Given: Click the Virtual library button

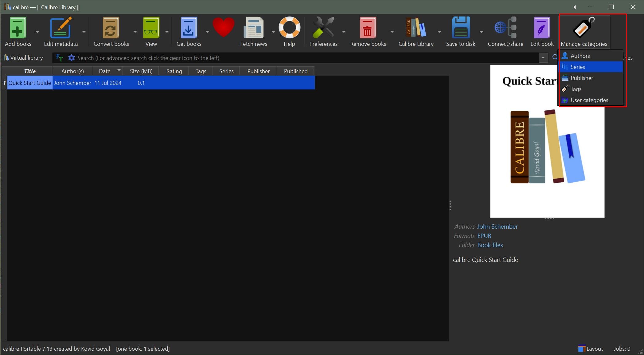Looking at the screenshot, I should tap(23, 58).
